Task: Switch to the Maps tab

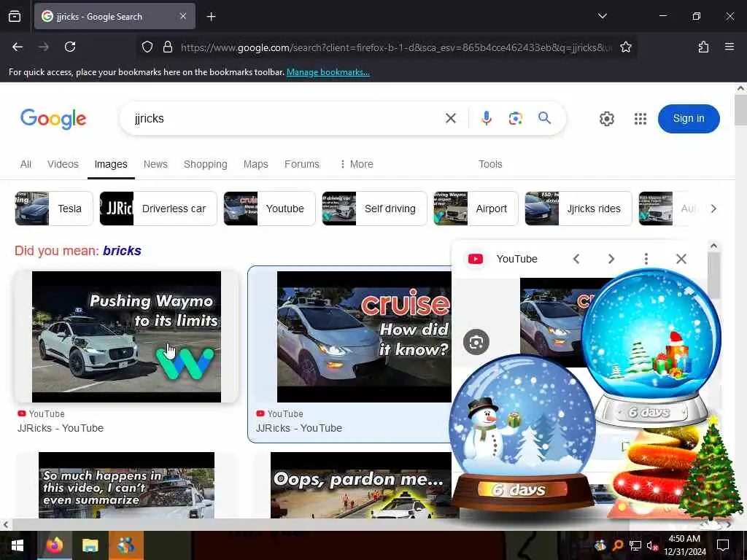Action: point(256,164)
